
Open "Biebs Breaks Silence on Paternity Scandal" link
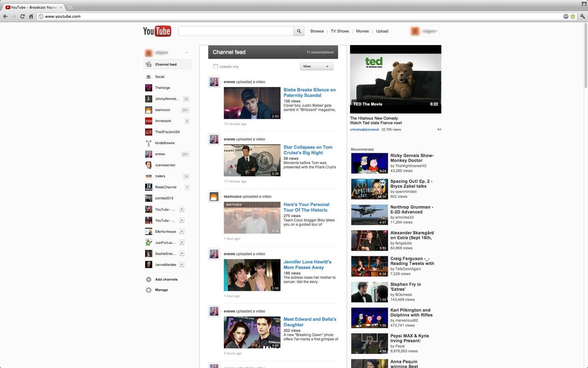click(309, 92)
